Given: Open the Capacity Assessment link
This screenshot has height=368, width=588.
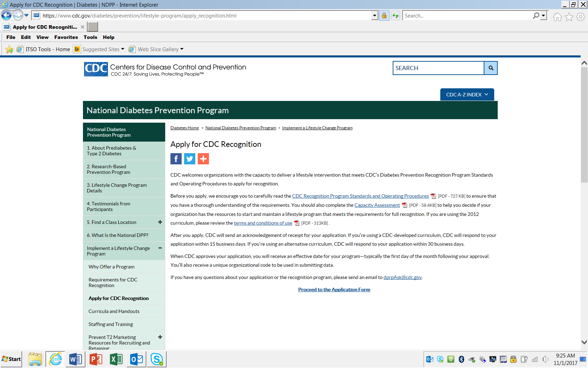Looking at the screenshot, I should pos(377,205).
